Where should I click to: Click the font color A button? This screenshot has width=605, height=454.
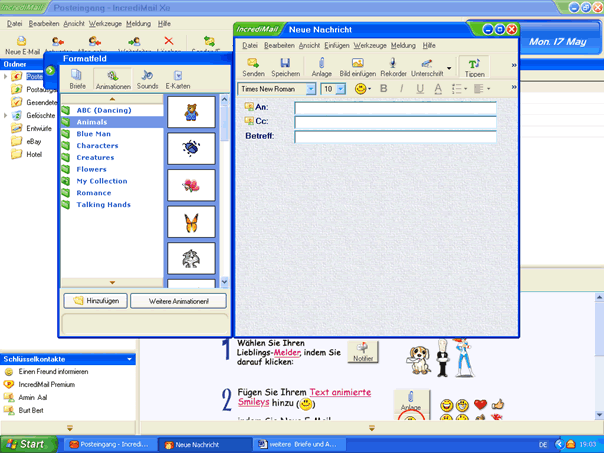click(x=438, y=89)
